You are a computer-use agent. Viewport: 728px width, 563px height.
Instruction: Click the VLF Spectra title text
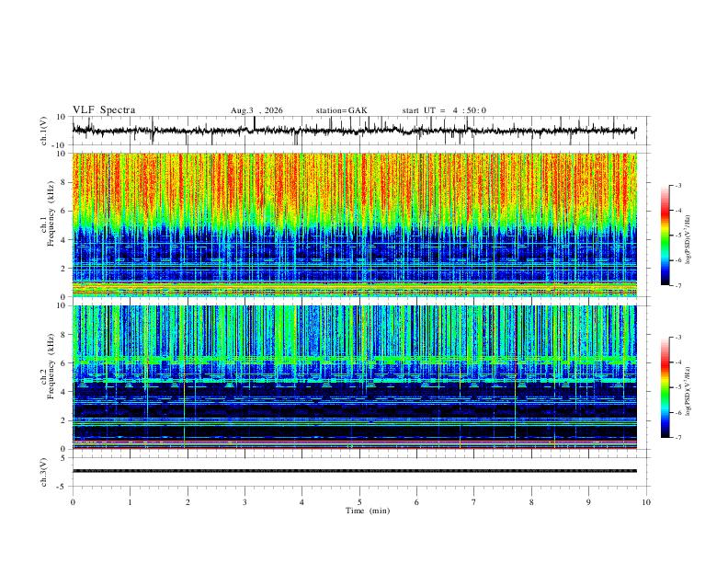[x=104, y=110]
